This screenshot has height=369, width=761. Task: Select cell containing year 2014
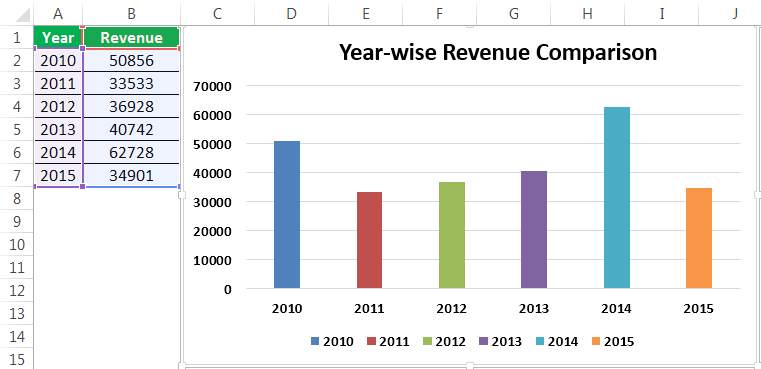coord(58,152)
